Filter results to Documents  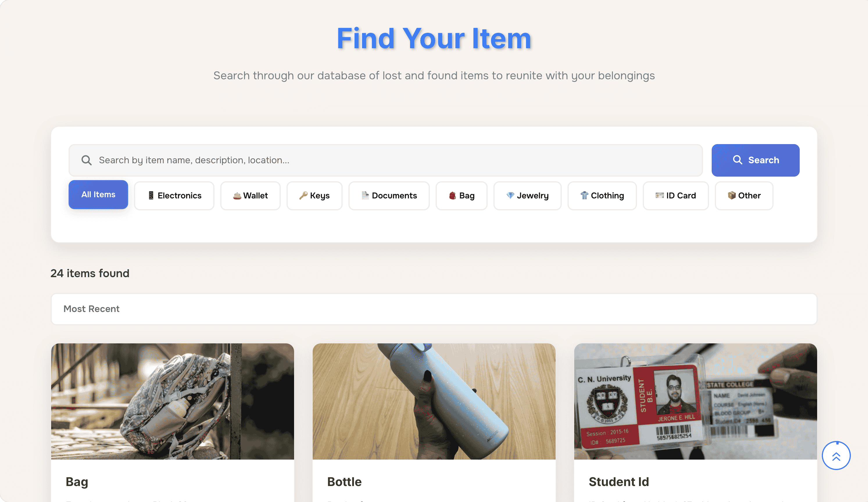point(389,196)
